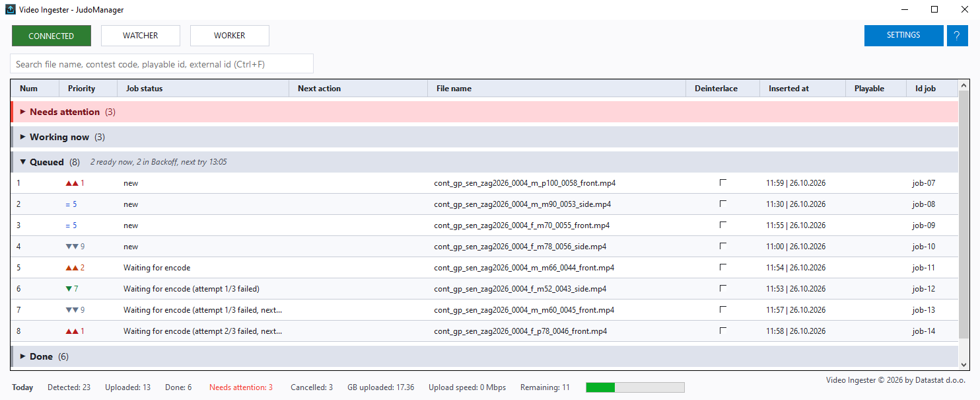
Task: Click the blue equals priority icon for job-08
Action: coord(67,204)
